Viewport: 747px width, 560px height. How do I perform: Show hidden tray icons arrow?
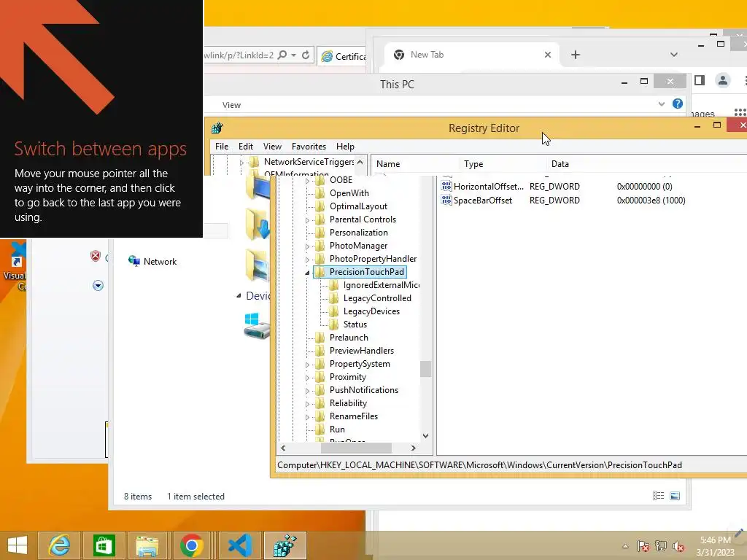tap(625, 546)
